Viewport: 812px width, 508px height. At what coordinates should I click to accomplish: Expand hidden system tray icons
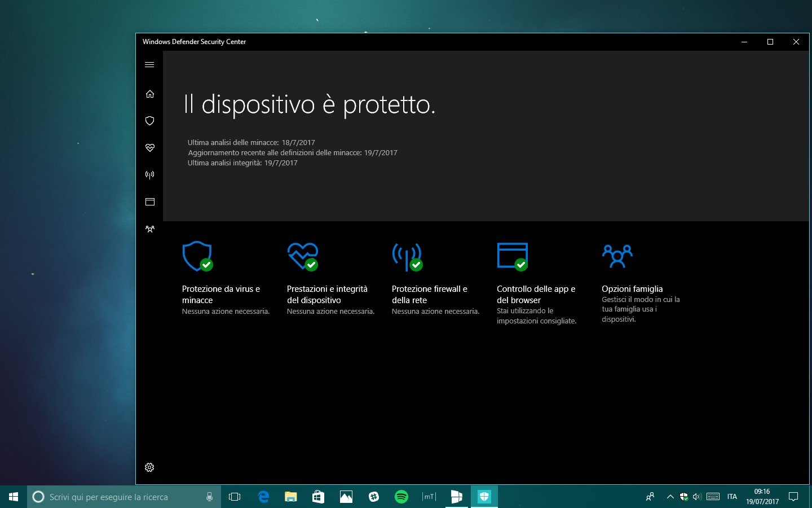(x=670, y=497)
